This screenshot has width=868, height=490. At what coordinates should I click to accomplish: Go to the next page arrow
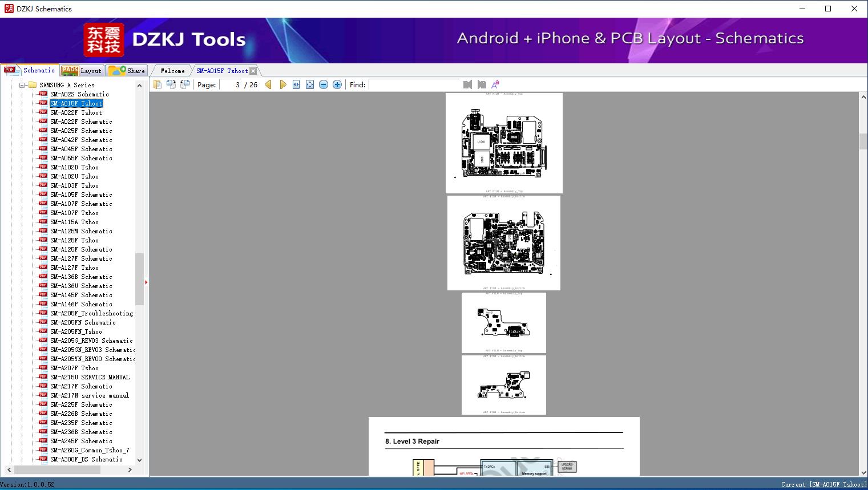[283, 84]
